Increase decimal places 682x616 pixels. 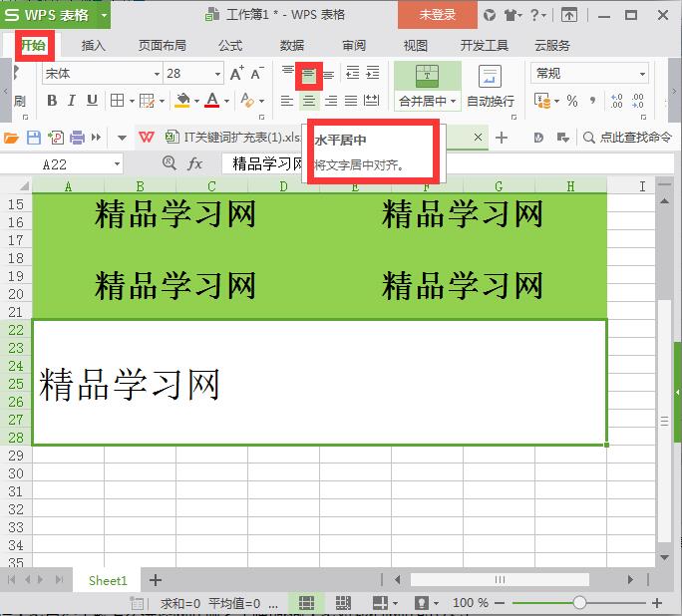pyautogui.click(x=616, y=101)
